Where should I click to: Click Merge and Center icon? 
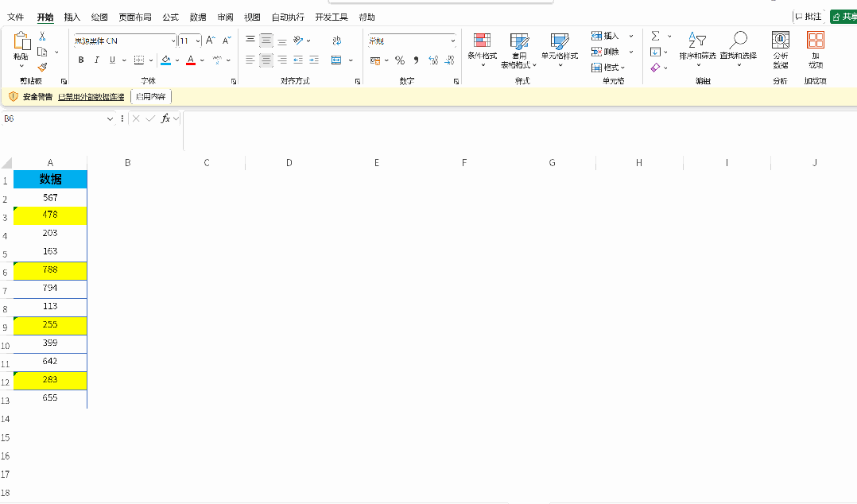(x=336, y=60)
